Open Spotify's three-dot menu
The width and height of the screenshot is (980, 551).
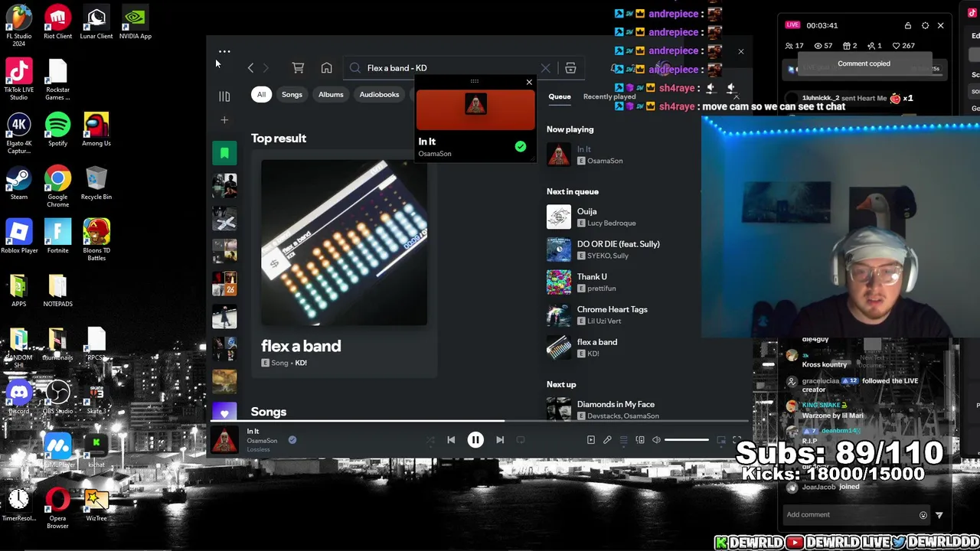[224, 52]
